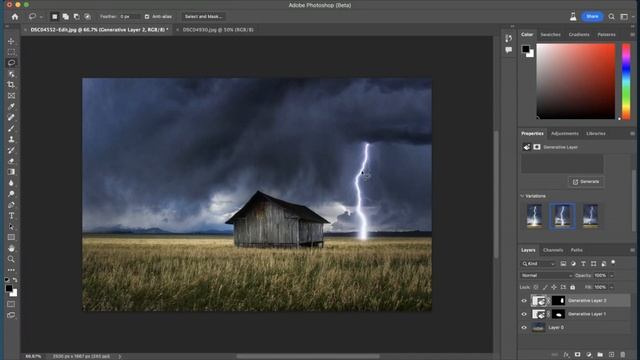Switch to the Channels tab

click(553, 250)
